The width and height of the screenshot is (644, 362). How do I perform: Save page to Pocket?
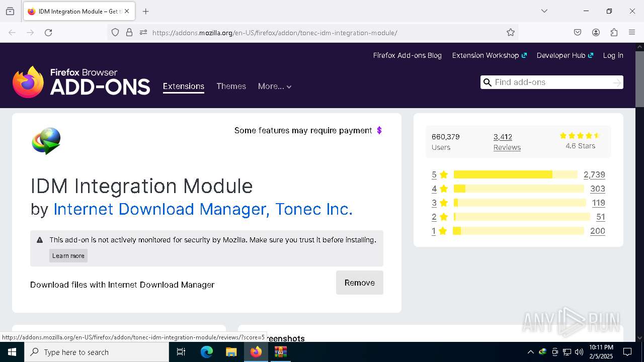[578, 33]
